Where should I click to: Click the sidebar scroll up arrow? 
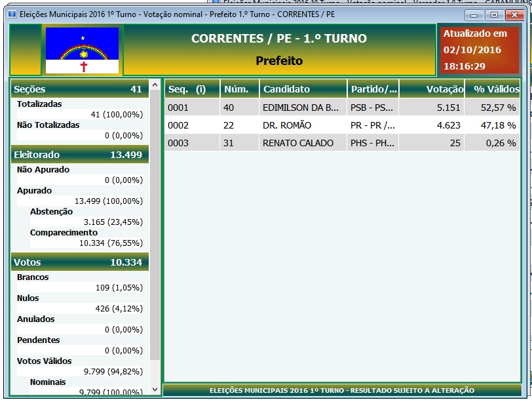coord(155,85)
